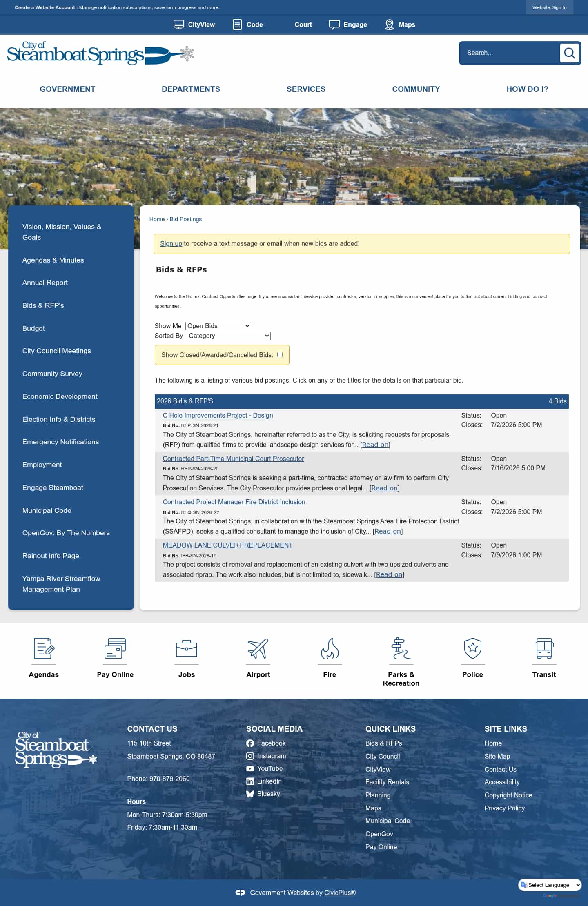Open the Jobs briefcase icon
Image resolution: width=588 pixels, height=906 pixels.
187,648
